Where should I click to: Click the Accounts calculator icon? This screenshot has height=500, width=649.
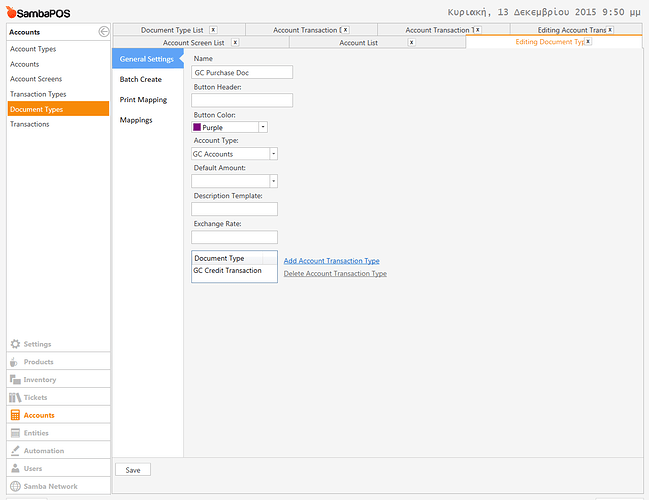[15, 415]
